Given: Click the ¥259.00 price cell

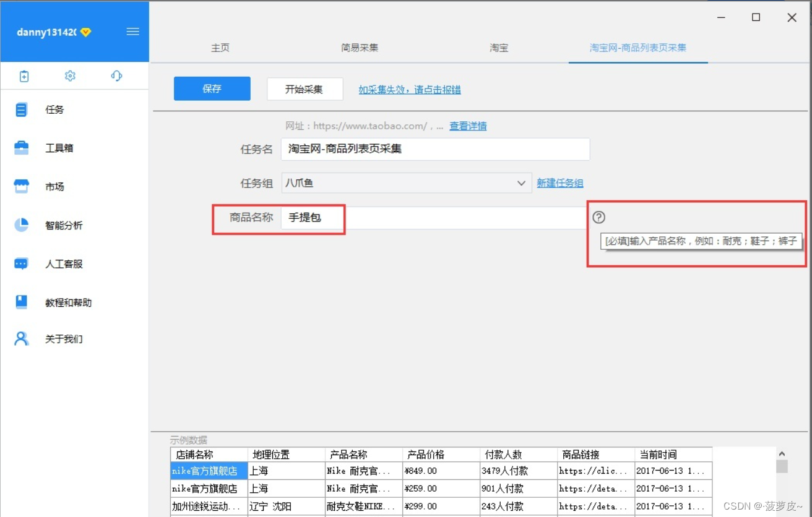Looking at the screenshot, I should (x=441, y=489).
